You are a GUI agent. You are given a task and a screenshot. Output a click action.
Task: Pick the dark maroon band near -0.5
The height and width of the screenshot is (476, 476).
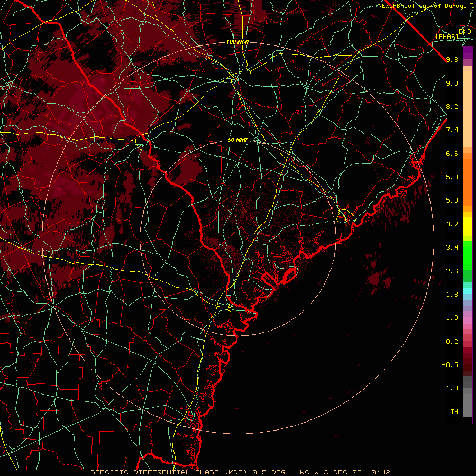pos(467,364)
